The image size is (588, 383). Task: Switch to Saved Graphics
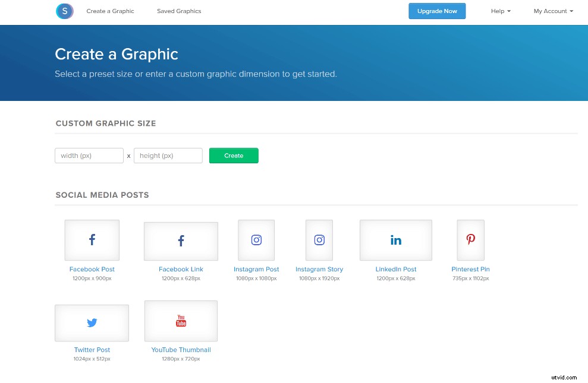(179, 11)
